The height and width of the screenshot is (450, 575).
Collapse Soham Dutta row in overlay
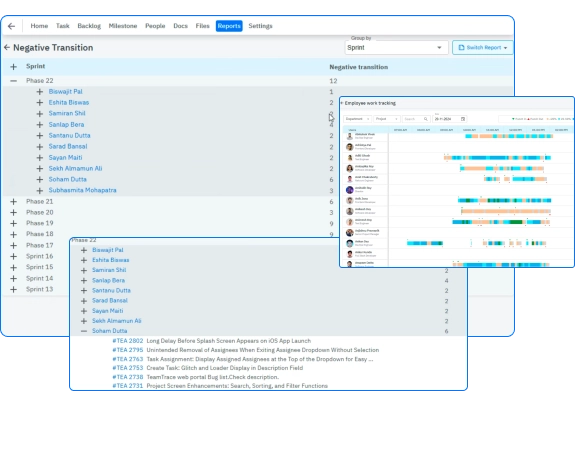coord(84,331)
